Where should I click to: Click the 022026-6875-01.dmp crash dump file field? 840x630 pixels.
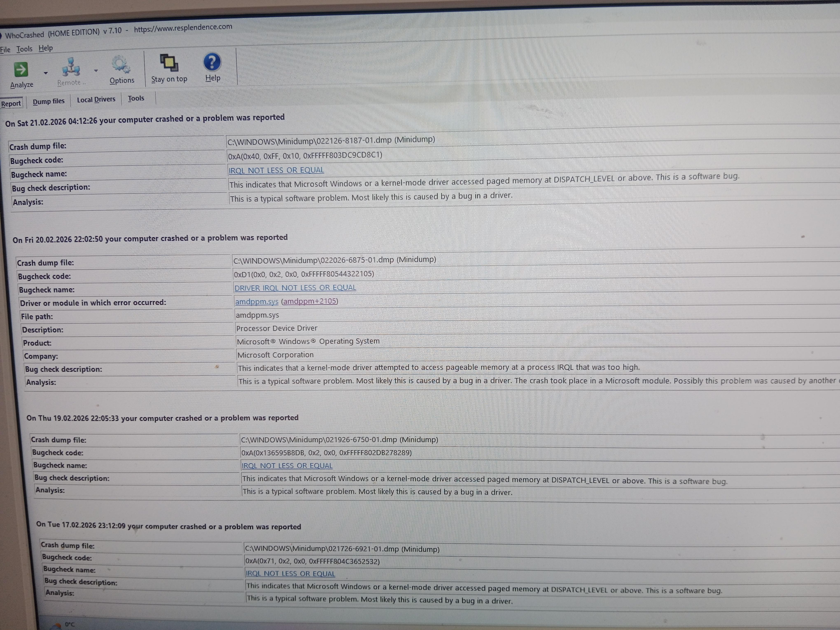tap(334, 260)
